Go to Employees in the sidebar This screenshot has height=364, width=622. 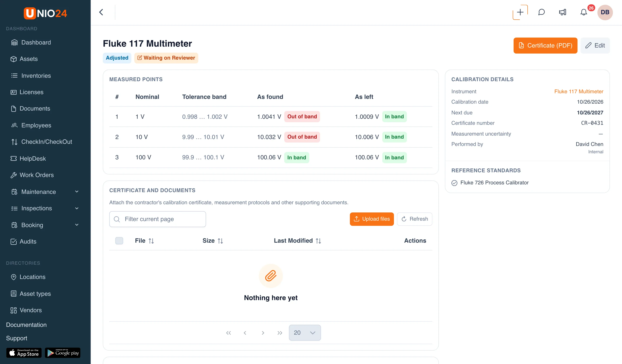(x=31, y=125)
